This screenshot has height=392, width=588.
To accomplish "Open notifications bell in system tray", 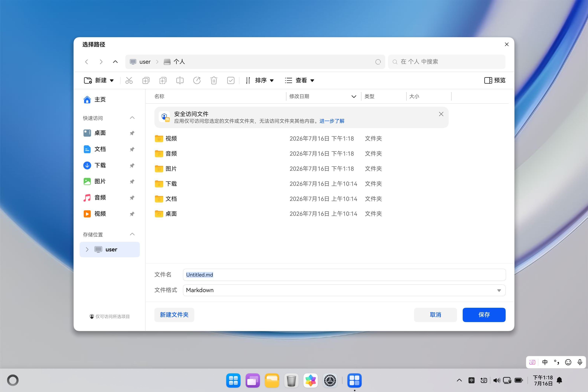I will click(x=560, y=381).
